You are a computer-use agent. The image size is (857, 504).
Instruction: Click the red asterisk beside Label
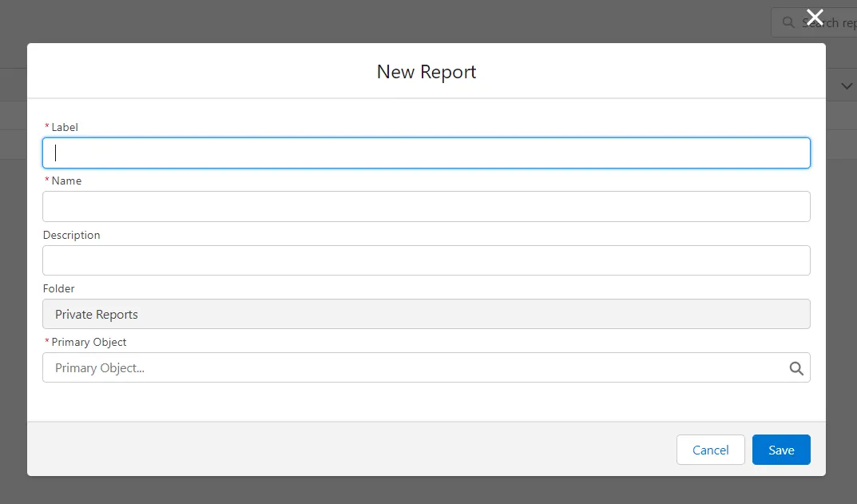pos(46,127)
